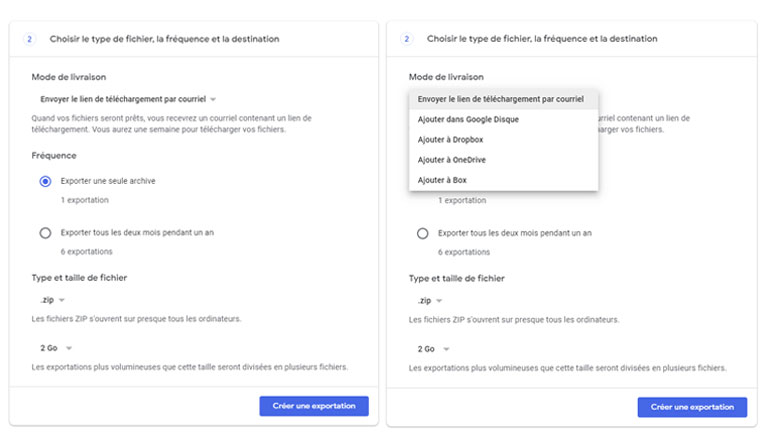Choose "Exporter tous les deux mois" in the right panel
768x432 pixels.
(423, 233)
